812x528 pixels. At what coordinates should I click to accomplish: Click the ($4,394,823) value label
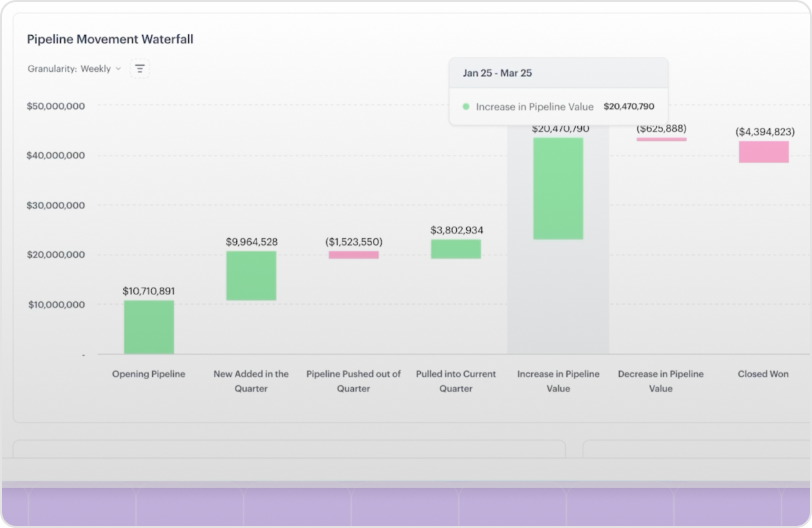(765, 131)
